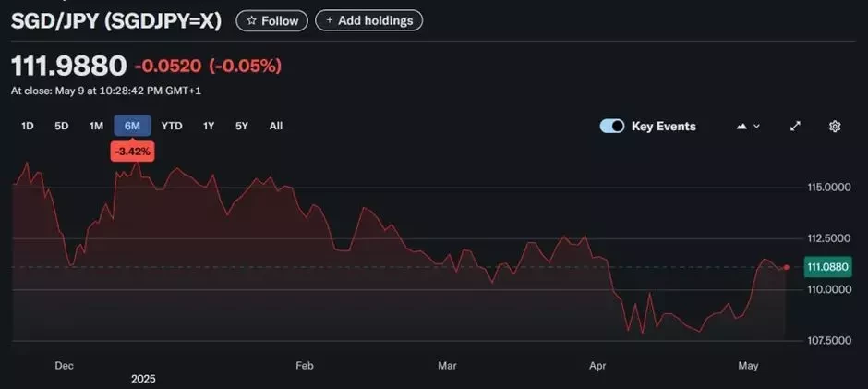Click the 111.0880 current price label
868x389 pixels.
(x=827, y=267)
